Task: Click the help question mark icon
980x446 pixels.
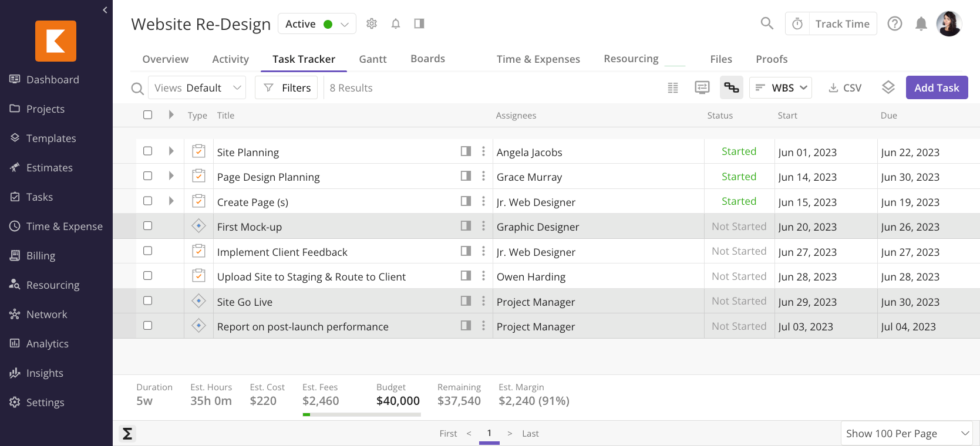Action: [x=894, y=24]
